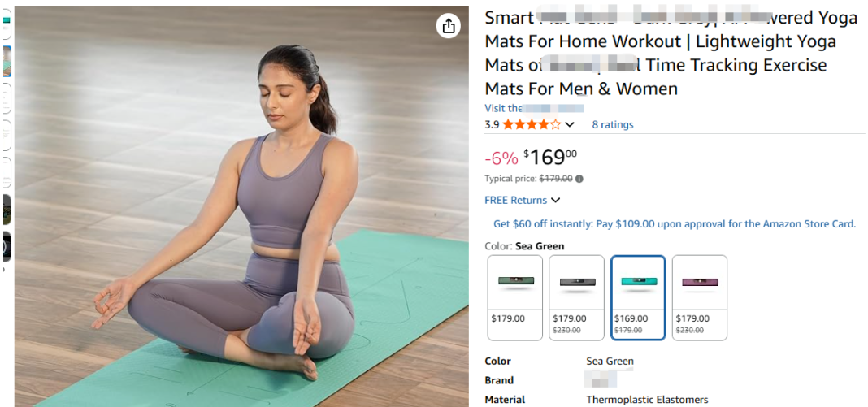Select the purple mat color swatch
868x407 pixels.
point(699,297)
